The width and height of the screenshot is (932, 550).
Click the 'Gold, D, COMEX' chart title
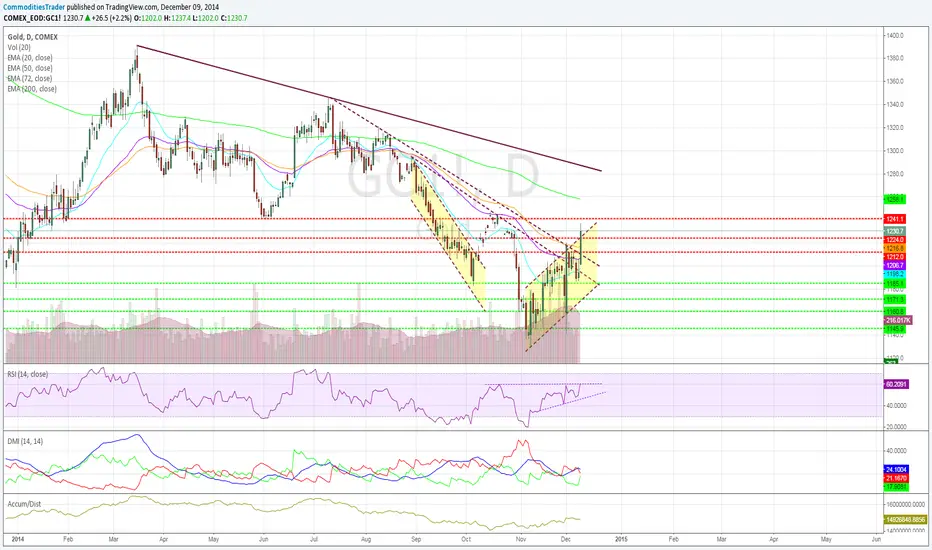coord(33,37)
